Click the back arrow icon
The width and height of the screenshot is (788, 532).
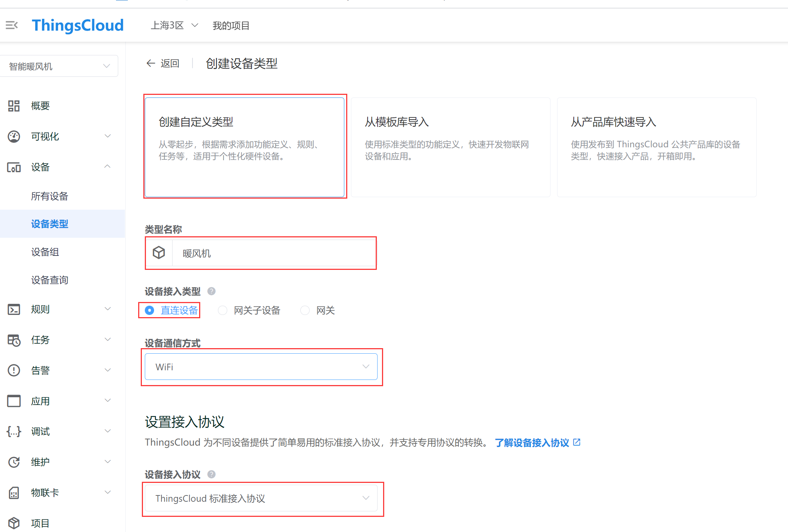[x=150, y=63]
